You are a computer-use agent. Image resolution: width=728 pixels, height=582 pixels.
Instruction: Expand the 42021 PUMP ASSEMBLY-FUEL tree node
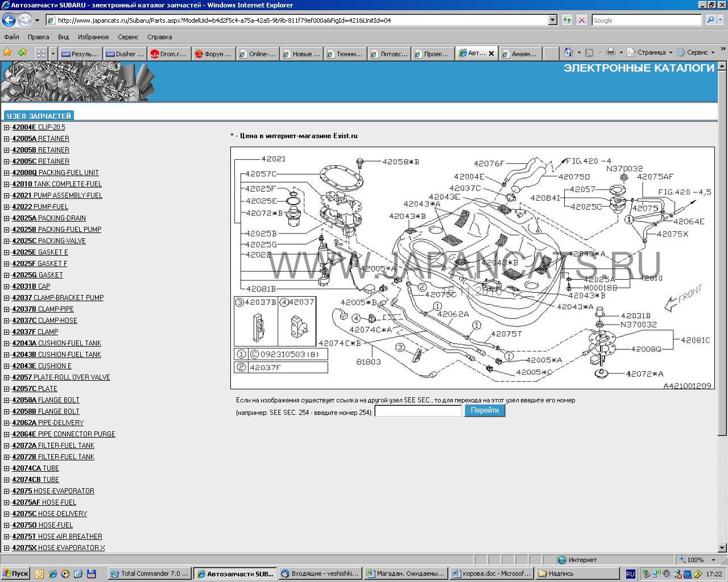point(6,196)
